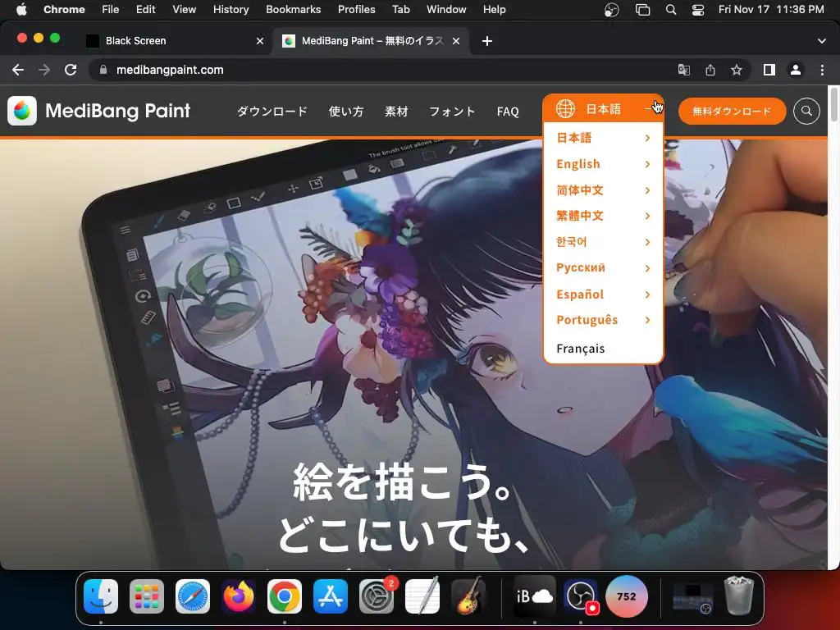Open Finder from the Dock
The image size is (840, 630).
point(101,596)
